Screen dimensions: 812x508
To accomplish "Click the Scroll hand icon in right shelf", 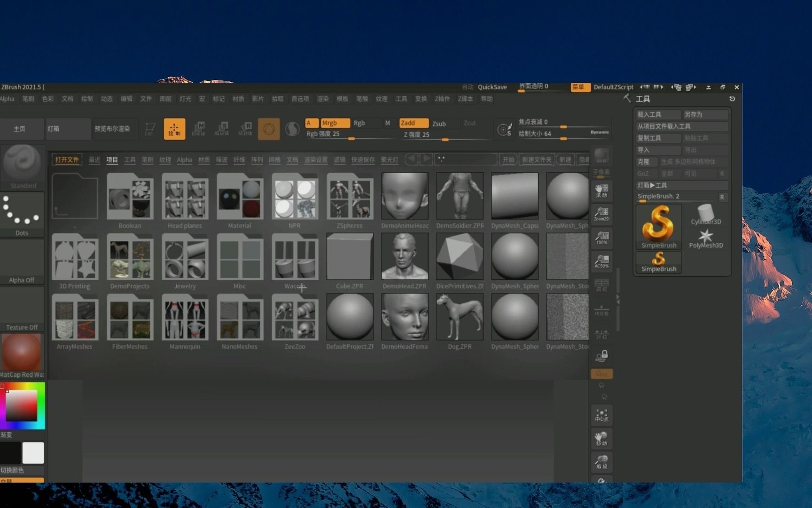I will point(601,190).
